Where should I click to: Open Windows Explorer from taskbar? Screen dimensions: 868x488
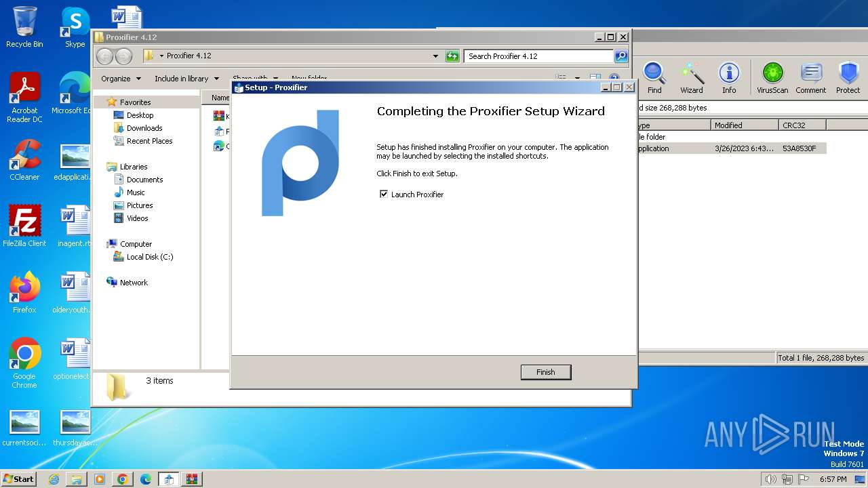(77, 479)
